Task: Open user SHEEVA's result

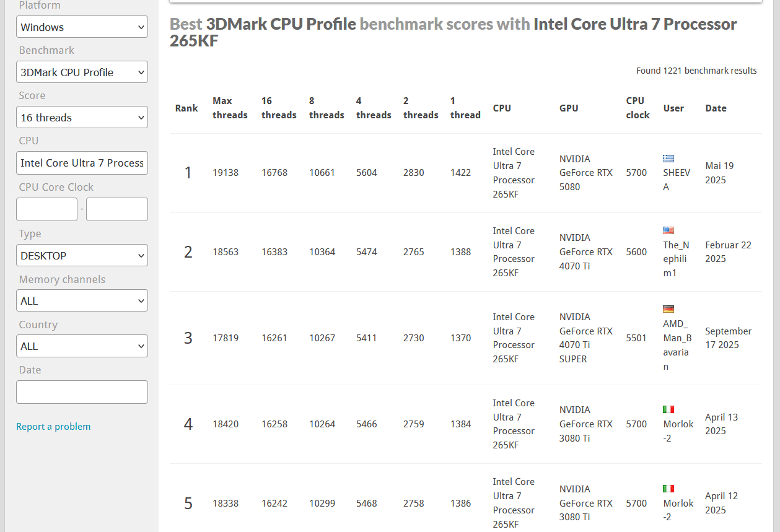Action: coord(676,180)
